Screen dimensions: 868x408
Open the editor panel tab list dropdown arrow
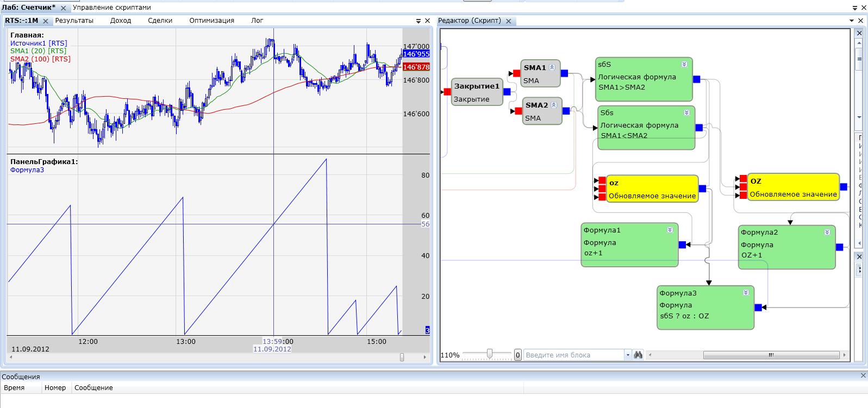(852, 21)
